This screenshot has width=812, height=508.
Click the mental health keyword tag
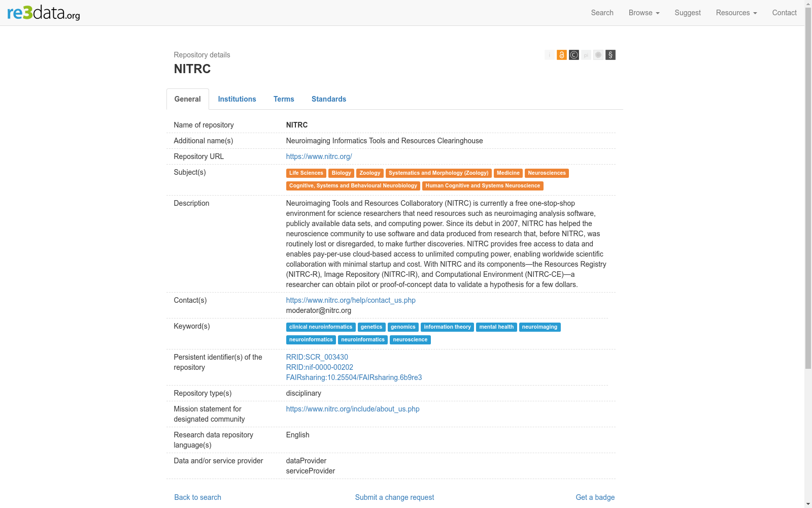tap(496, 327)
